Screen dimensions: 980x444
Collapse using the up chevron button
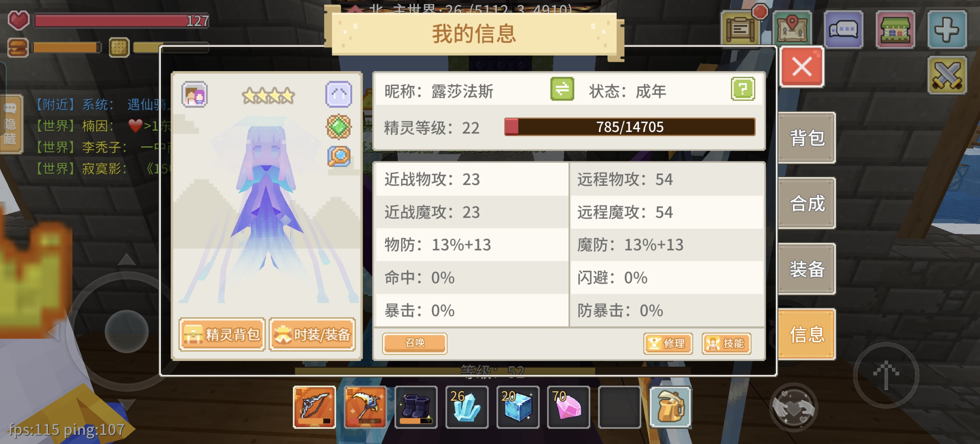(338, 94)
